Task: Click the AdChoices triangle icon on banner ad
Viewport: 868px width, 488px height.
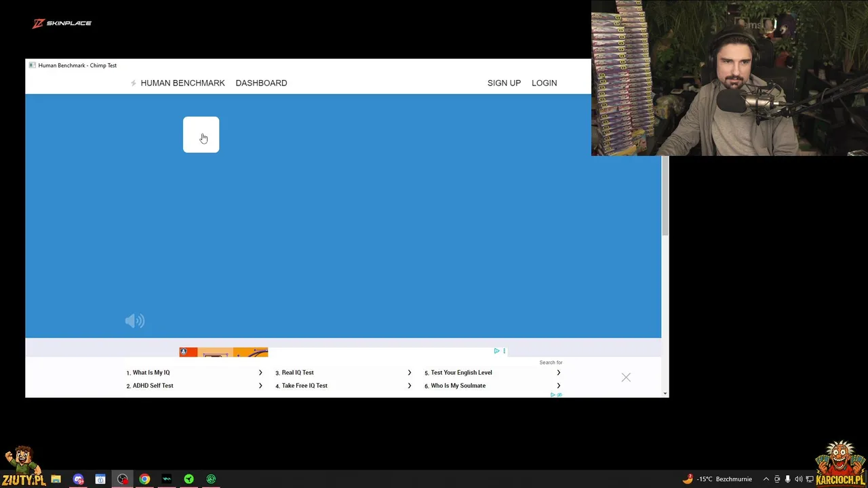Action: click(x=496, y=351)
